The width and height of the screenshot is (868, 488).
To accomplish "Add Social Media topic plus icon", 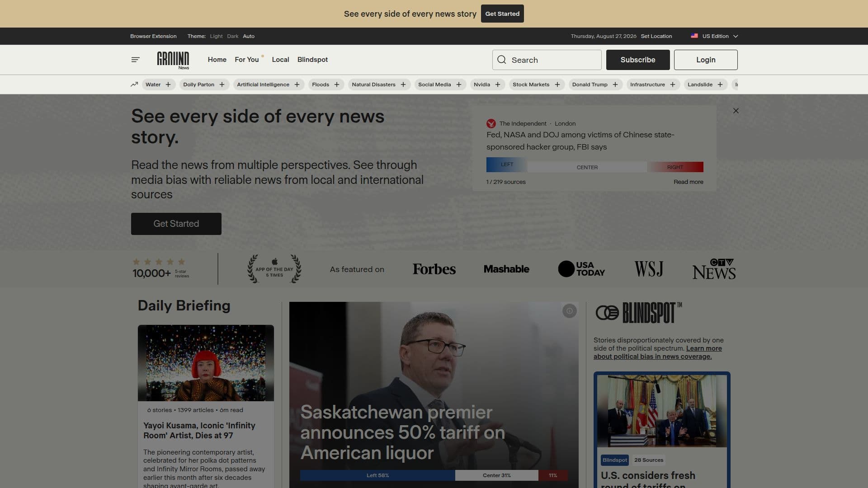I will tap(459, 84).
